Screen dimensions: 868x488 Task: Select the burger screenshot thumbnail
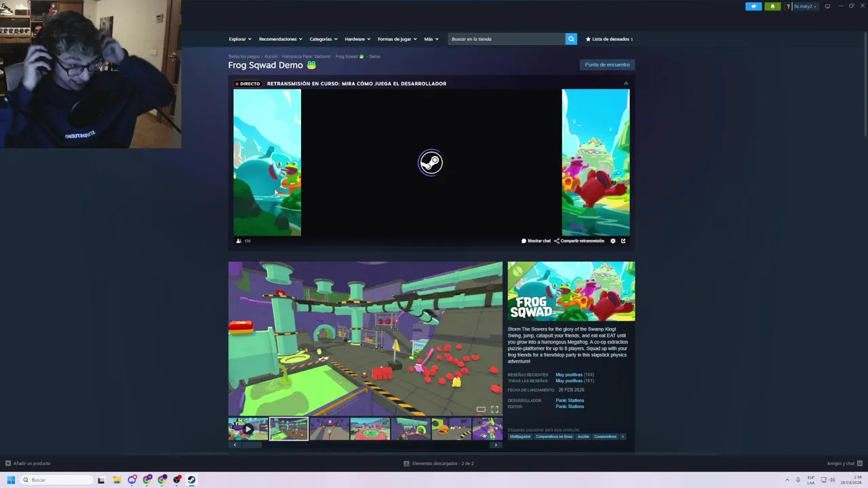coord(452,429)
